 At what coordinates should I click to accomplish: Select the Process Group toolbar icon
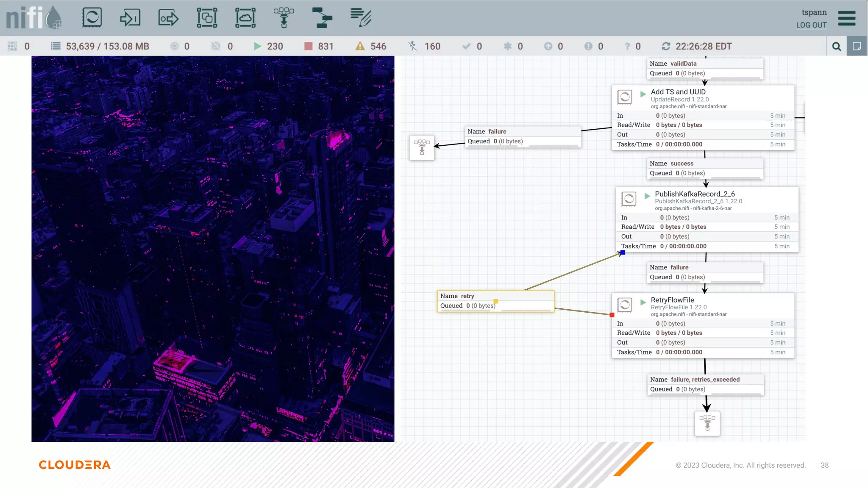coord(207,18)
